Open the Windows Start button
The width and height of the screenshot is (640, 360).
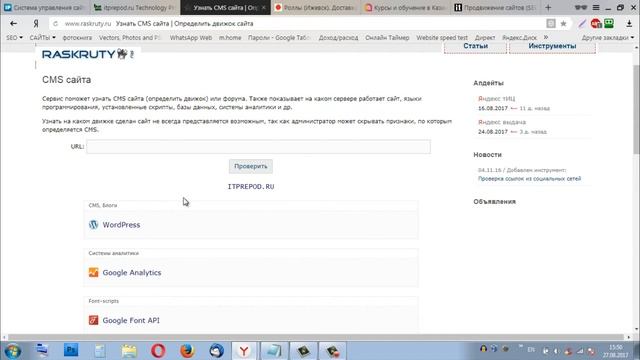(x=13, y=351)
